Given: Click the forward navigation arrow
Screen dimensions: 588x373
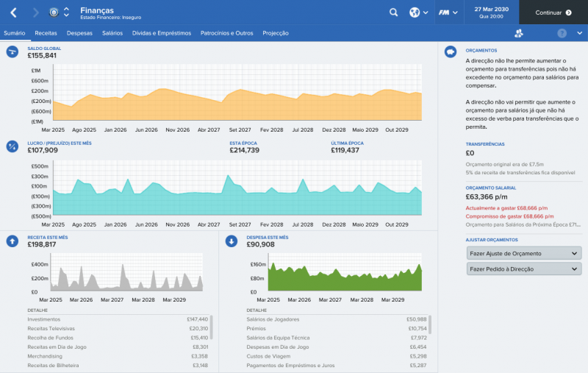Looking at the screenshot, I should (35, 13).
